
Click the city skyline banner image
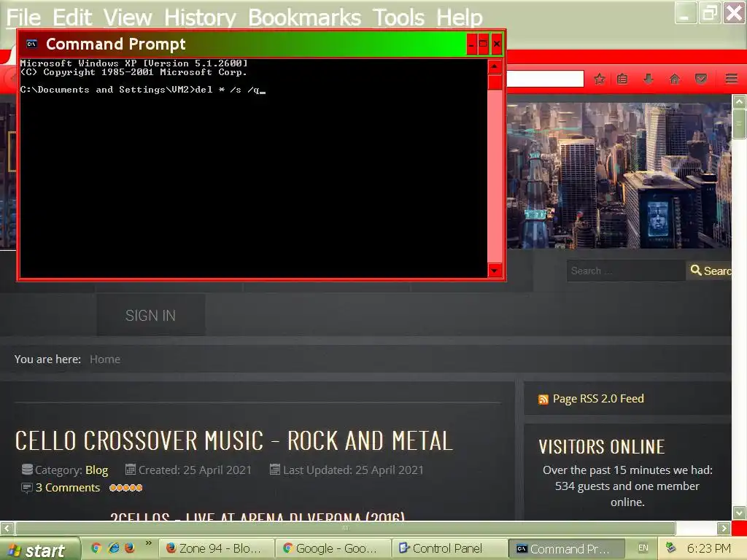(x=619, y=175)
